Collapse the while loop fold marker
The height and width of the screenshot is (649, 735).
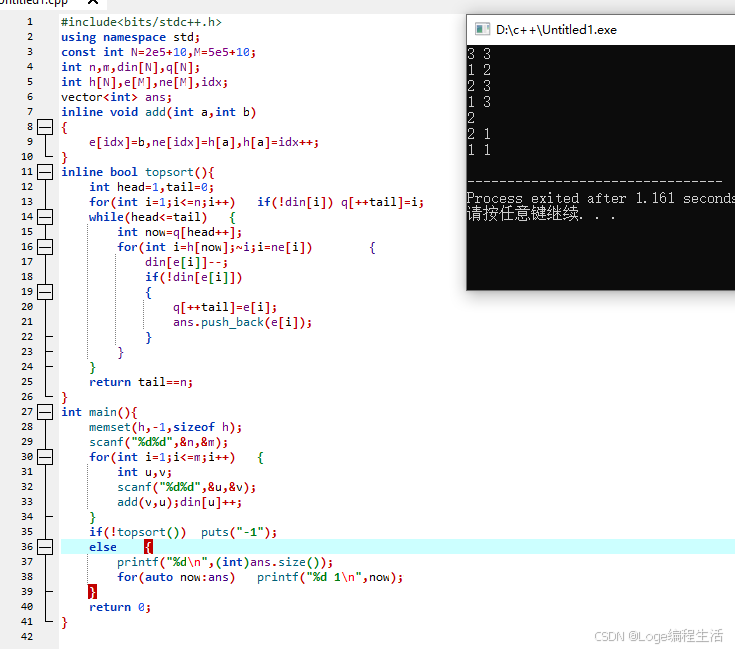coord(45,217)
